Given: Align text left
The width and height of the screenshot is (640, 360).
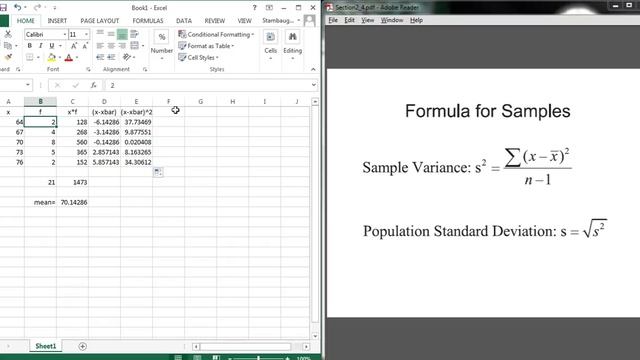Looking at the screenshot, I should point(100,46).
